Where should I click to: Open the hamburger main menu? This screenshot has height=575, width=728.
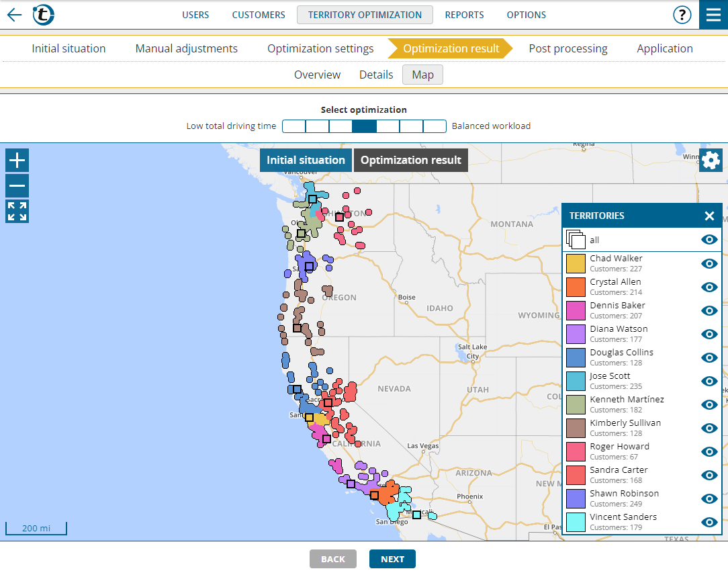(713, 15)
